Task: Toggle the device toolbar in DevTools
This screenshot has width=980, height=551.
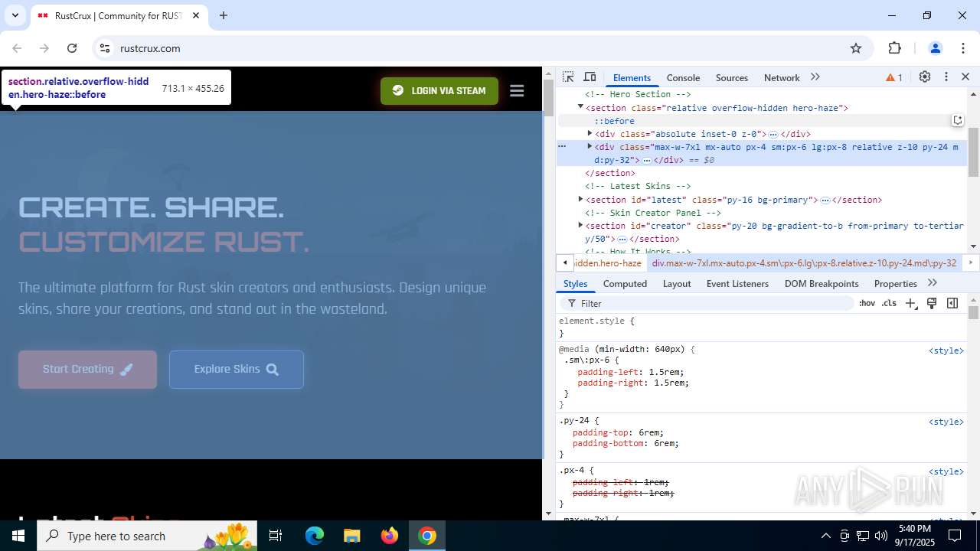Action: click(590, 77)
